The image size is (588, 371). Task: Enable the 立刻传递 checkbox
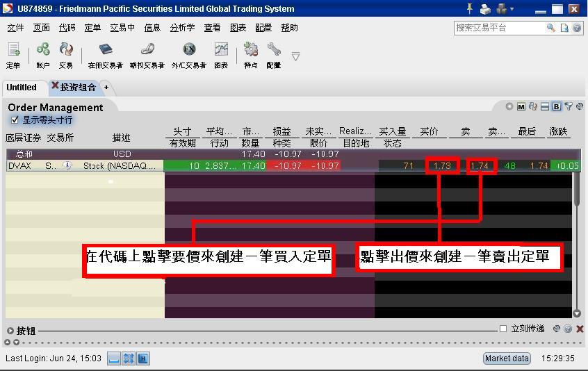tap(503, 329)
